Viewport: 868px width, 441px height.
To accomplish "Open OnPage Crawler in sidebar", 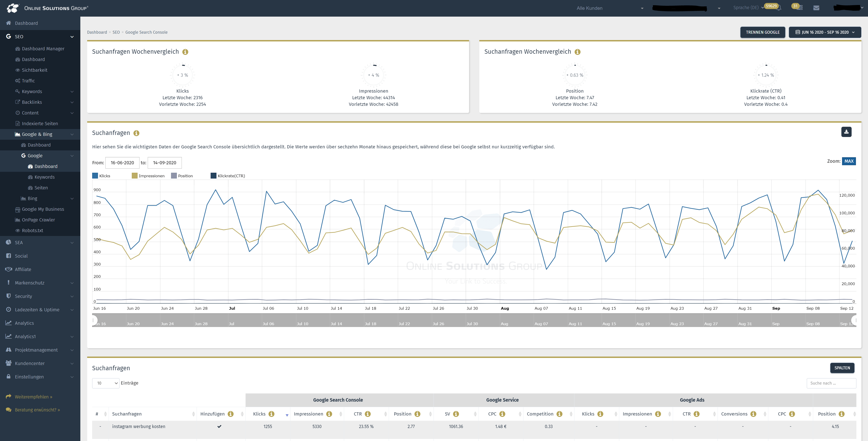I will pos(38,220).
